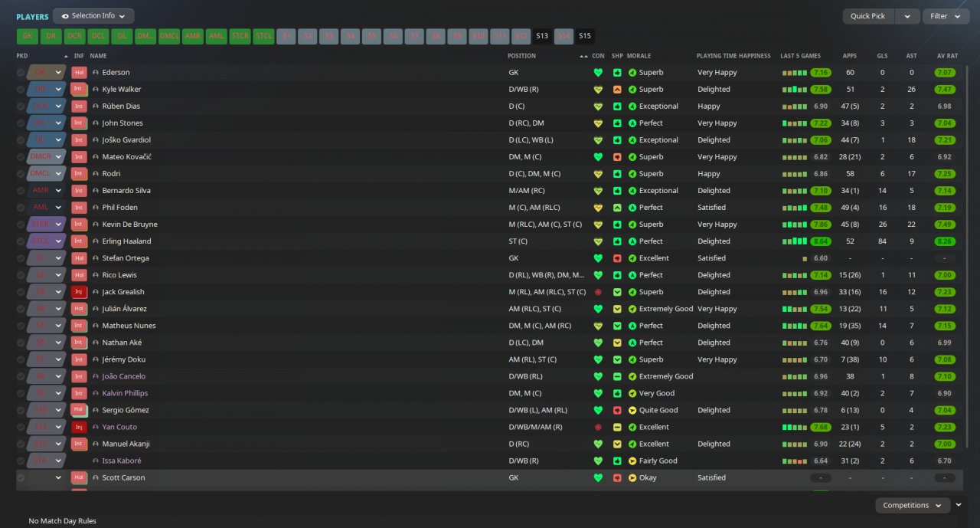Screen dimensions: 980x528
Task: Click the chevron right of Competitions
Action: [x=959, y=504]
